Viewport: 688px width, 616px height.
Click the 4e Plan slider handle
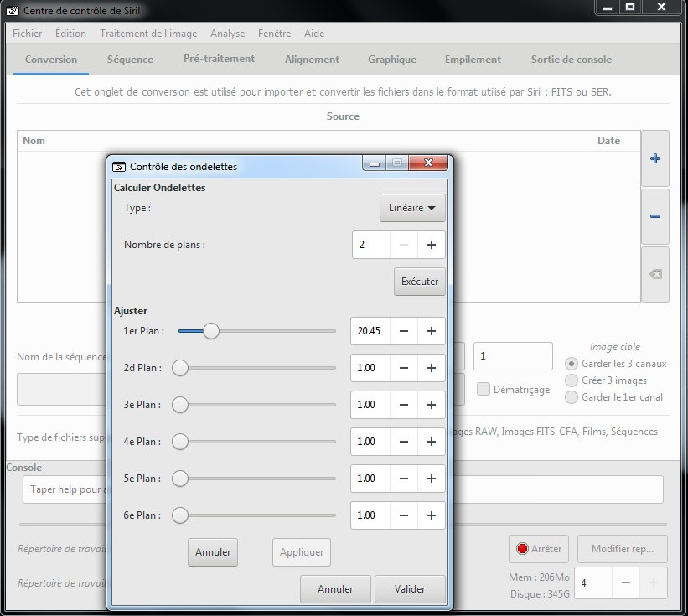point(180,442)
